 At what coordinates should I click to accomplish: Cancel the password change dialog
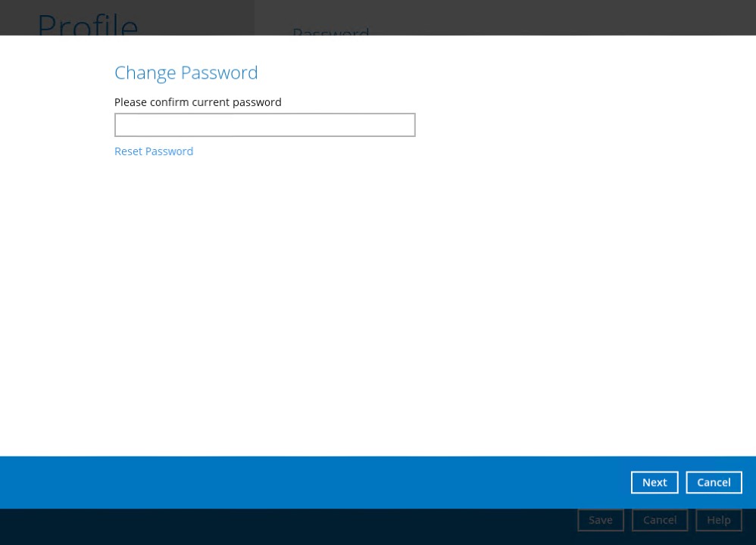(713, 482)
